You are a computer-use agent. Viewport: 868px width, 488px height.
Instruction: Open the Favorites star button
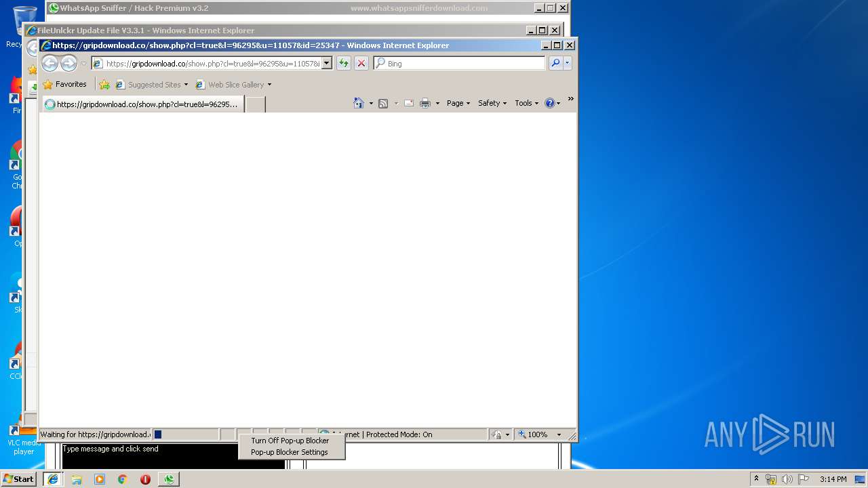tap(65, 85)
